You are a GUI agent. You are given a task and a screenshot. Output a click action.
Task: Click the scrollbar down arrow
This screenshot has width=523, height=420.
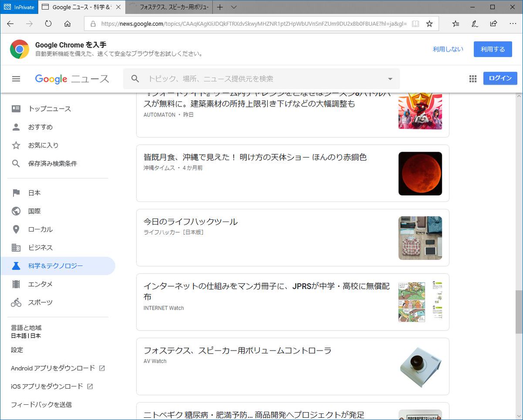pos(519,417)
